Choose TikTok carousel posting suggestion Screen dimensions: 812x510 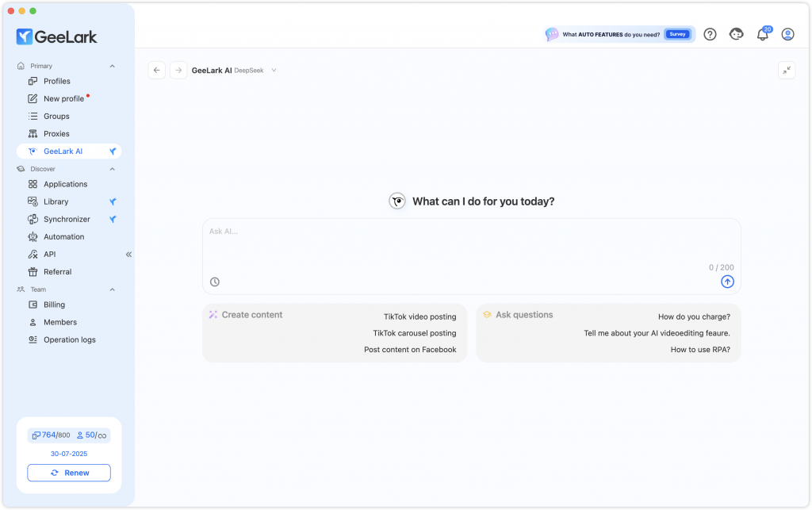(x=415, y=333)
